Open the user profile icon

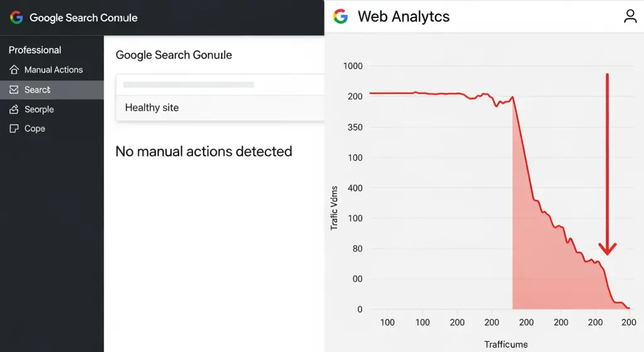point(630,16)
